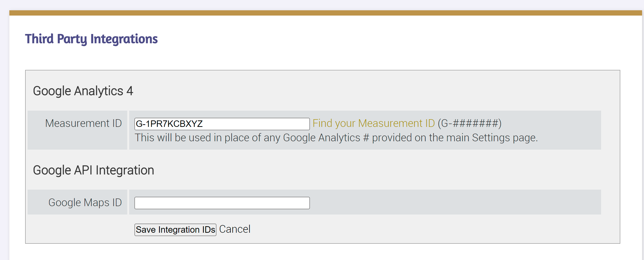Click inside the empty Google Maps ID field
Screen dimensions: 644x260
click(222, 202)
